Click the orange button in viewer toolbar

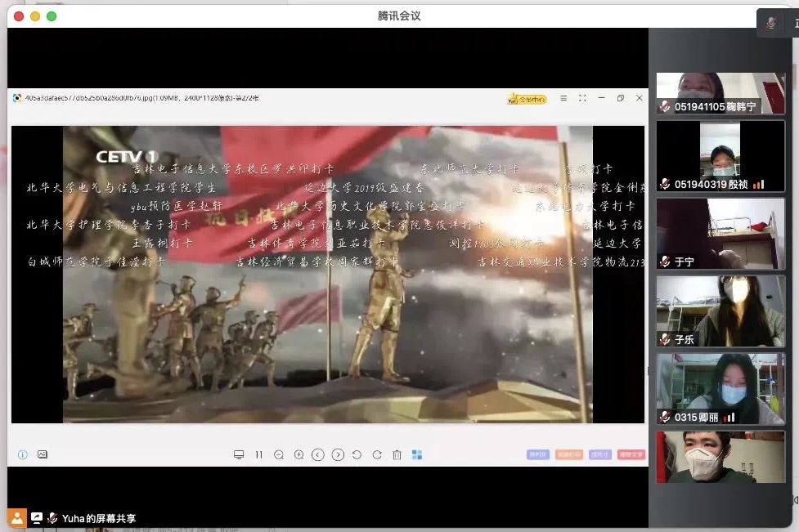(x=568, y=454)
